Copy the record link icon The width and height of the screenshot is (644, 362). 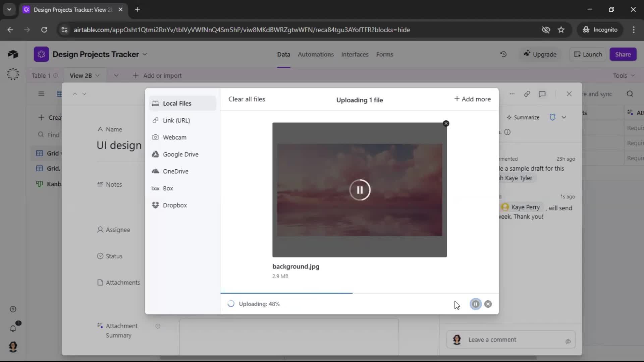527,94
